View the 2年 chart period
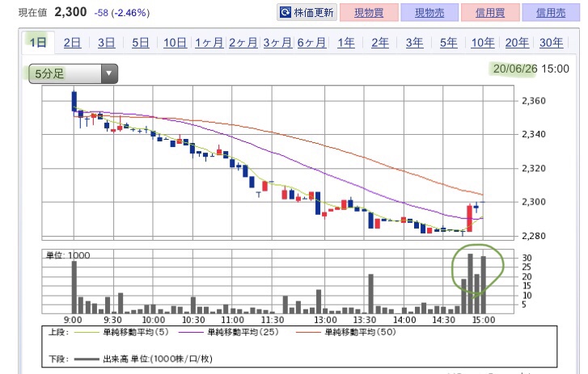 point(380,43)
